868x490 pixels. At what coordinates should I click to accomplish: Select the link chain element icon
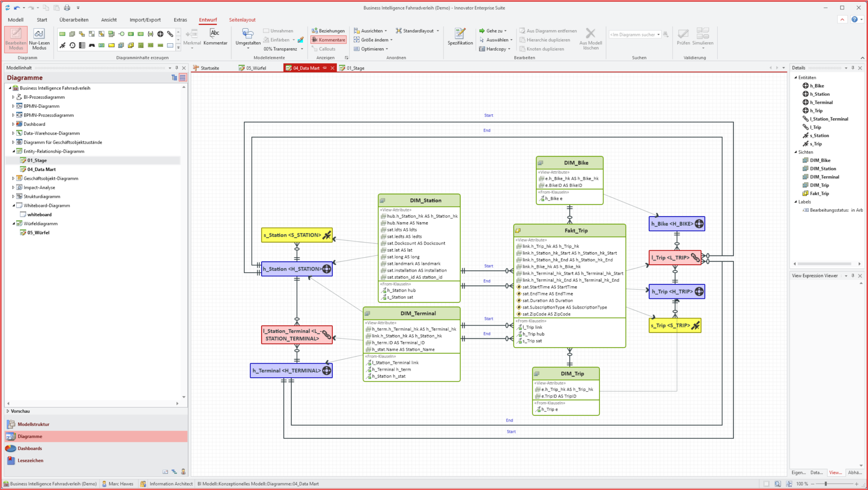coord(170,34)
